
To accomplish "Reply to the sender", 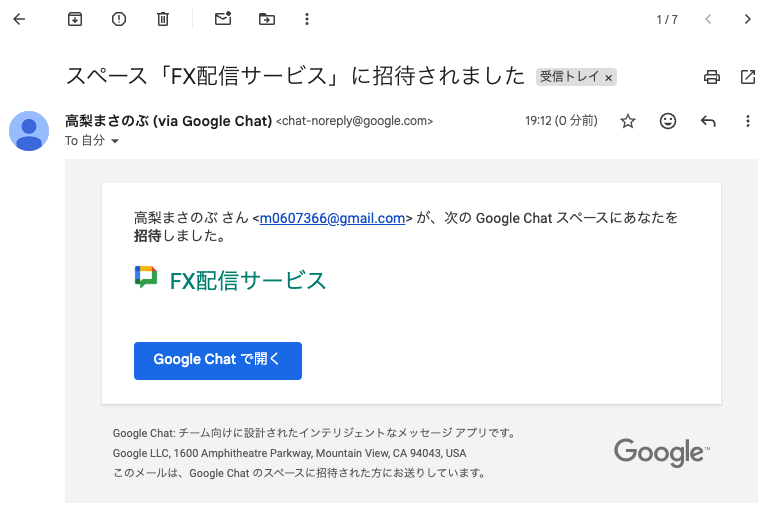I will 708,121.
